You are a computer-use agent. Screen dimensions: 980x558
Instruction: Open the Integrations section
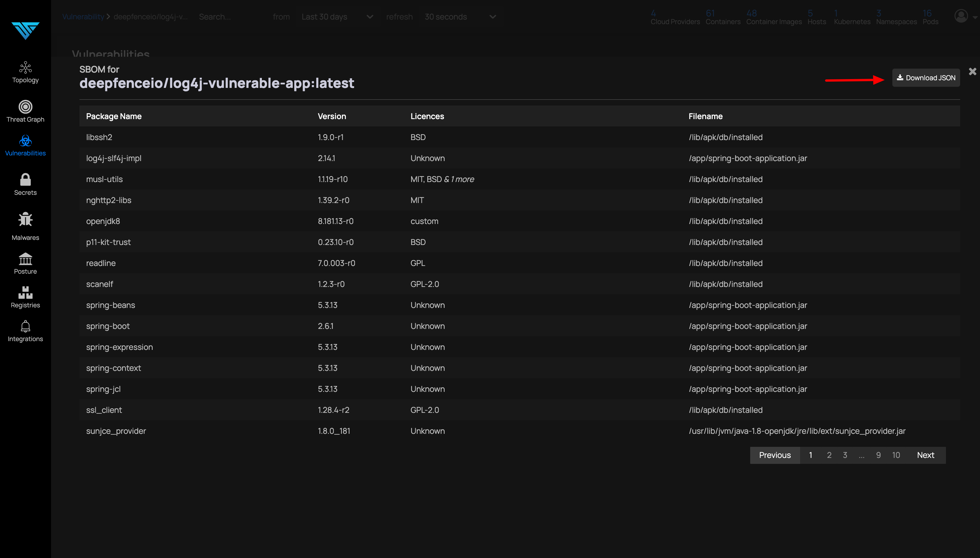(x=25, y=330)
